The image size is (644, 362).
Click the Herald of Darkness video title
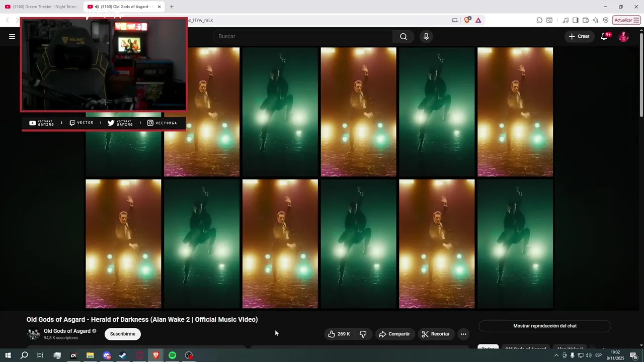pyautogui.click(x=142, y=319)
